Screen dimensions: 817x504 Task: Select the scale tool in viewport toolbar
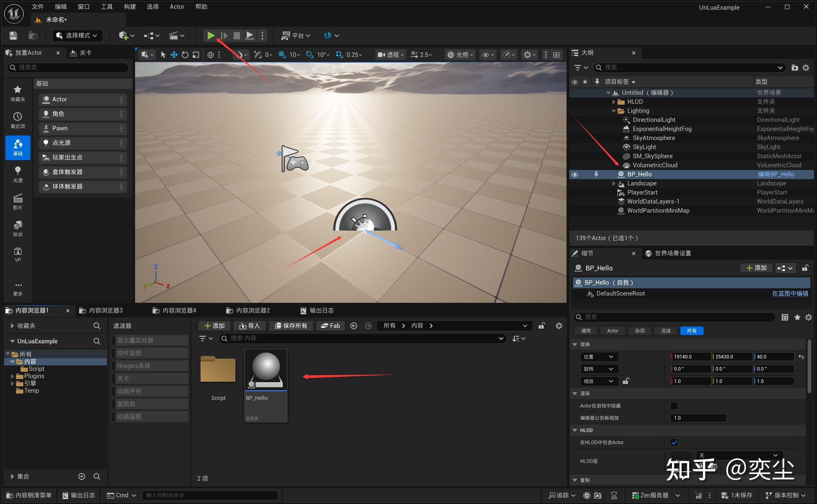pyautogui.click(x=196, y=55)
